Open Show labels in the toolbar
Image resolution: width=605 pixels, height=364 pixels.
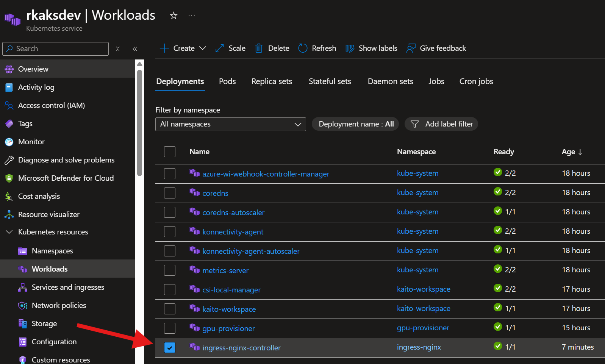click(371, 48)
